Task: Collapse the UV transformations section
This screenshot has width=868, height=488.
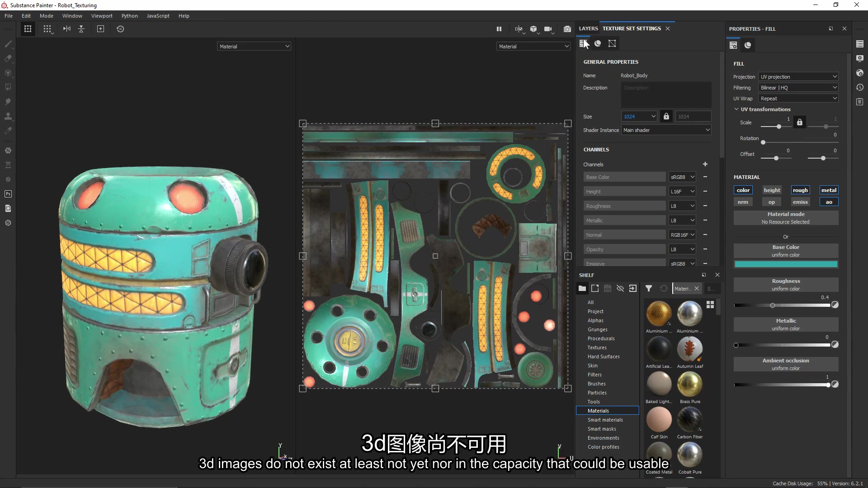Action: coord(736,109)
